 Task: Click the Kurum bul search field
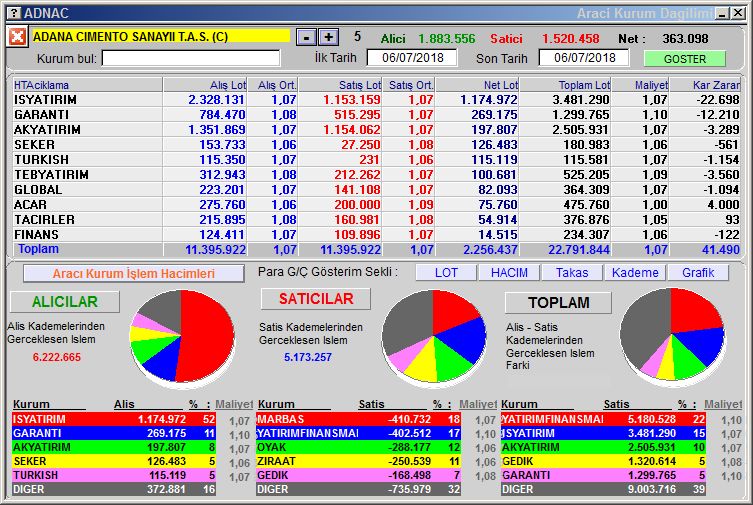pyautogui.click(x=191, y=59)
